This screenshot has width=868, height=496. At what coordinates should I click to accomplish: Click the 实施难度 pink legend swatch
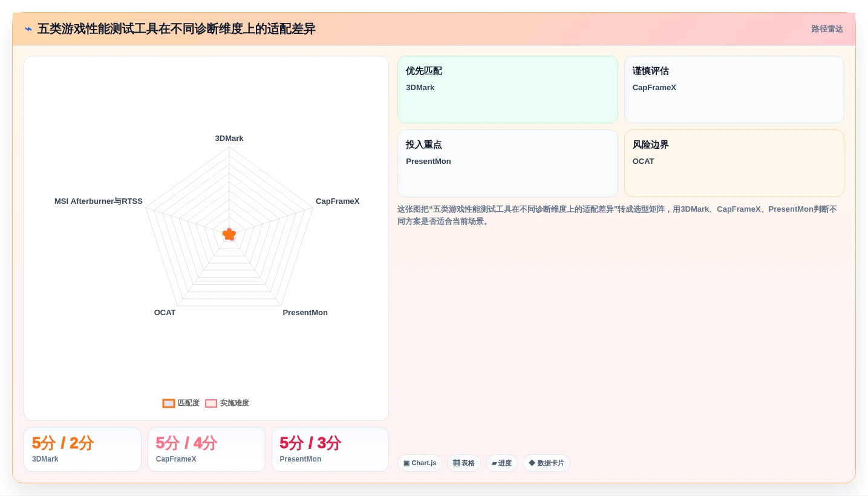211,403
